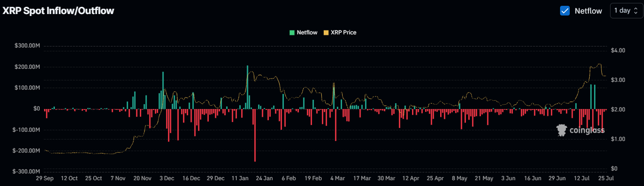Screen dimensions: 644x186
Task: Click the 12 Oct date label
Action: 69,178
